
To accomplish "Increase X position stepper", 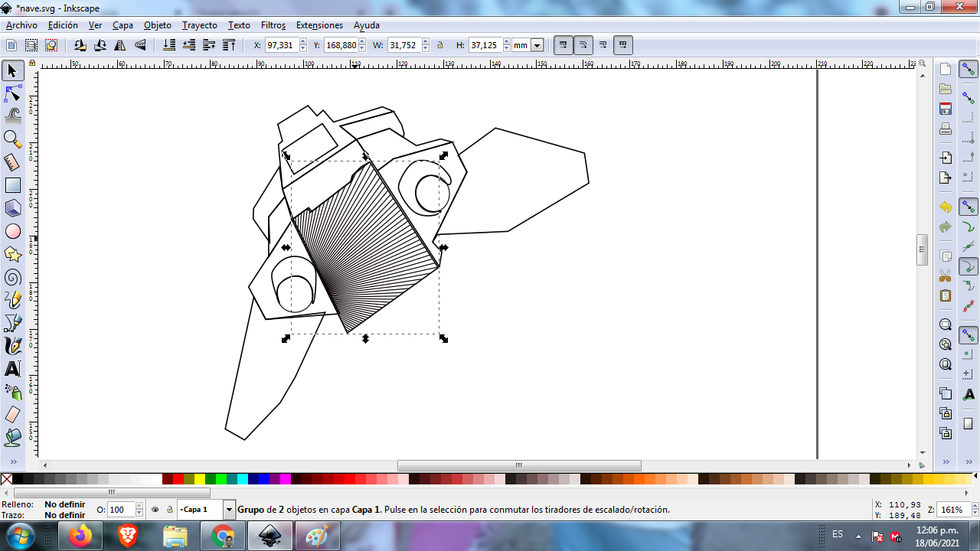I will pyautogui.click(x=303, y=42).
